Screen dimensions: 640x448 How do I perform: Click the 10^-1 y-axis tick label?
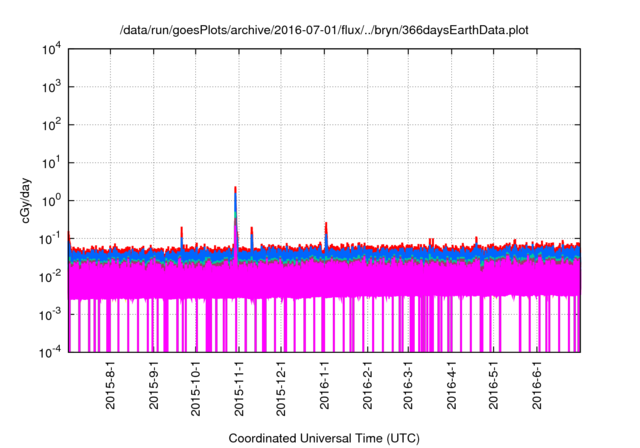(x=50, y=238)
